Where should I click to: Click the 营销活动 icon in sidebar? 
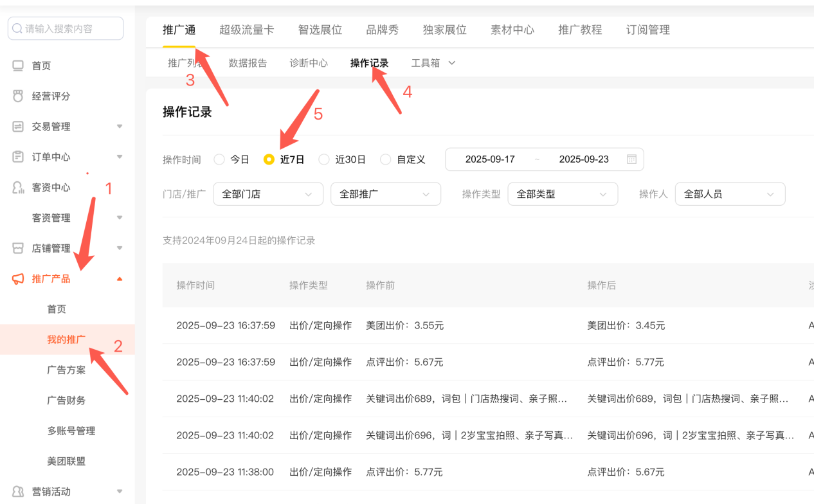[x=18, y=491]
